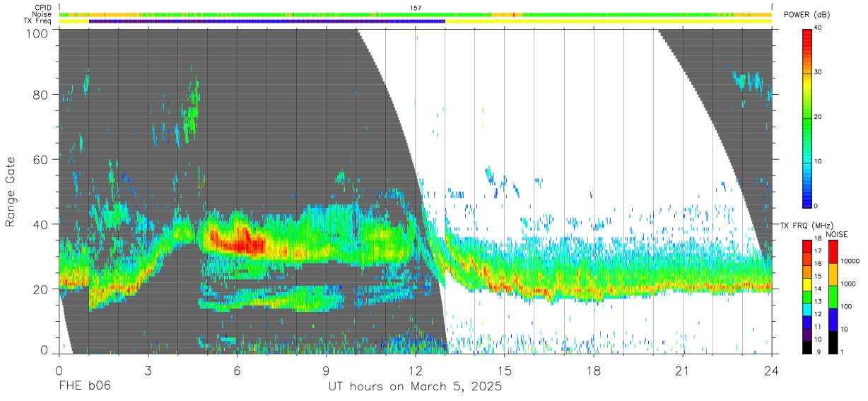
Task: Click the noise color strip at top
Action: (x=416, y=14)
